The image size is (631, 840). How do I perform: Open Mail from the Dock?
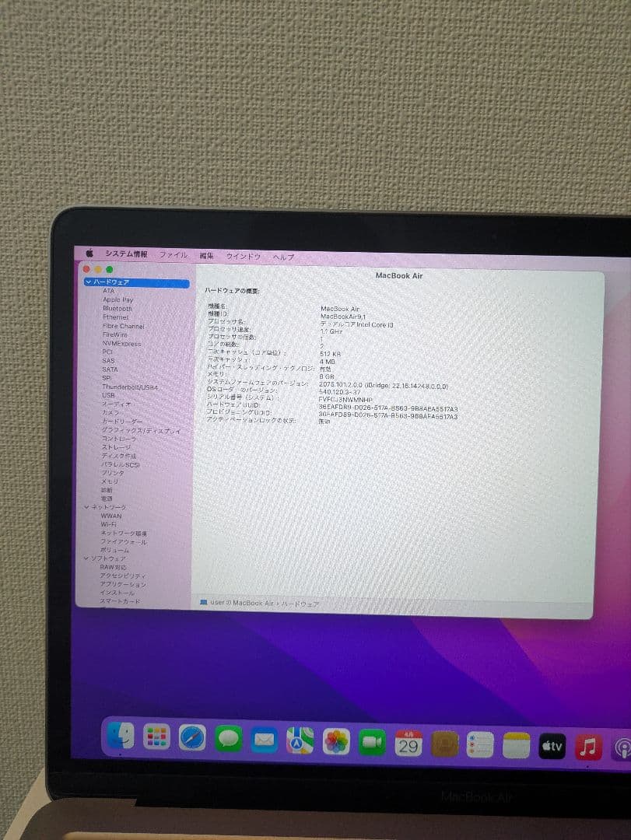point(265,737)
